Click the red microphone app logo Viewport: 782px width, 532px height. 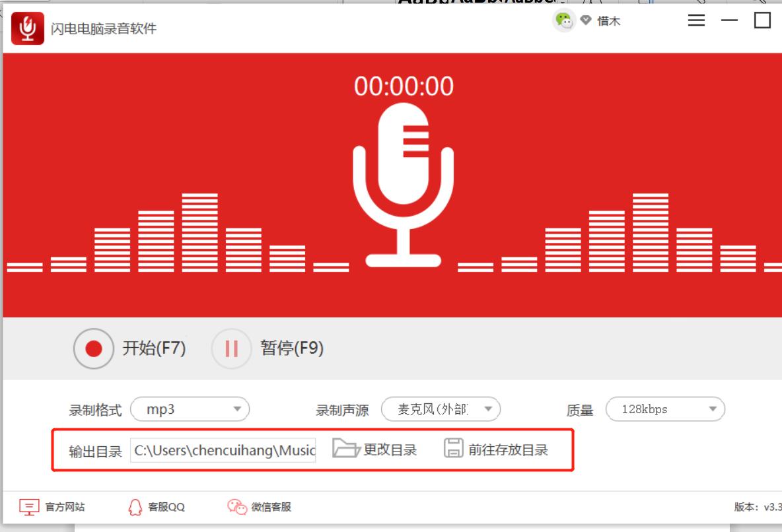click(28, 28)
